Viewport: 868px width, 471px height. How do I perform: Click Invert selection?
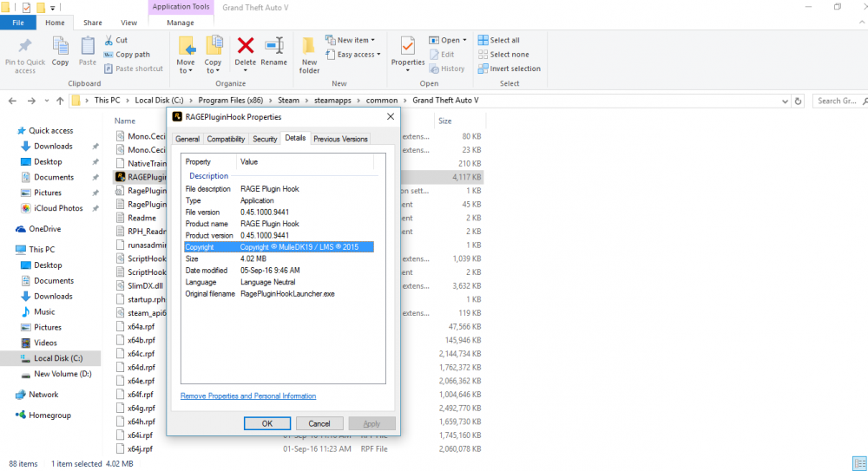(x=510, y=69)
